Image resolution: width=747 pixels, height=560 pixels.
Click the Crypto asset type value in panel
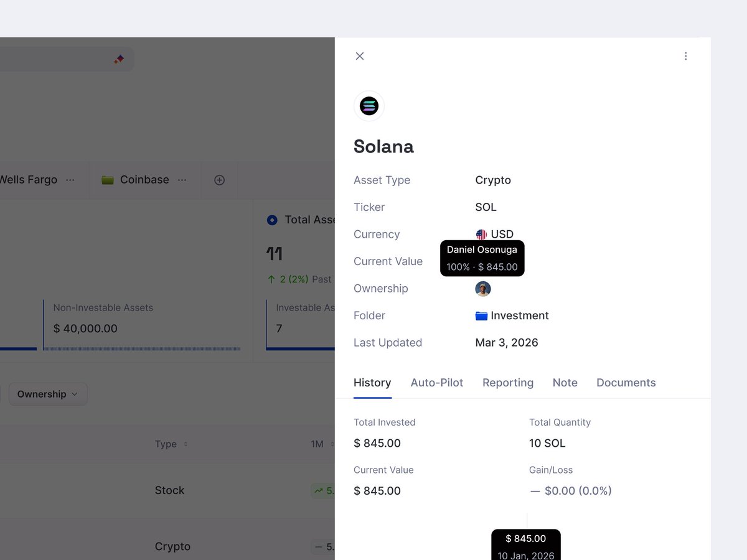pyautogui.click(x=493, y=180)
